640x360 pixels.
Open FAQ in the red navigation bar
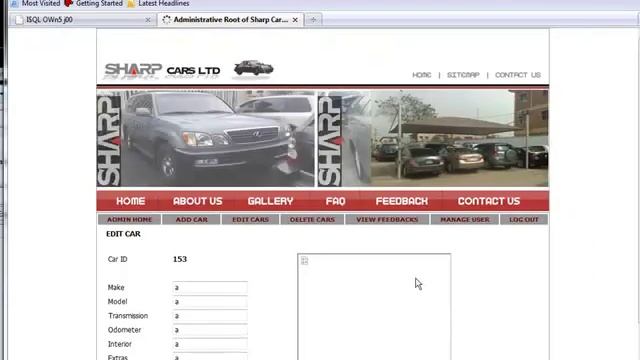coord(336,201)
